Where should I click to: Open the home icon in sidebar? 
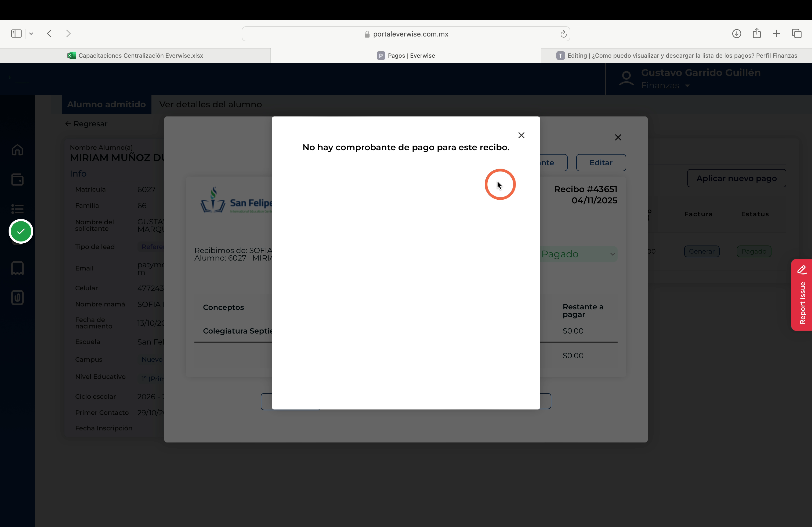point(17,150)
